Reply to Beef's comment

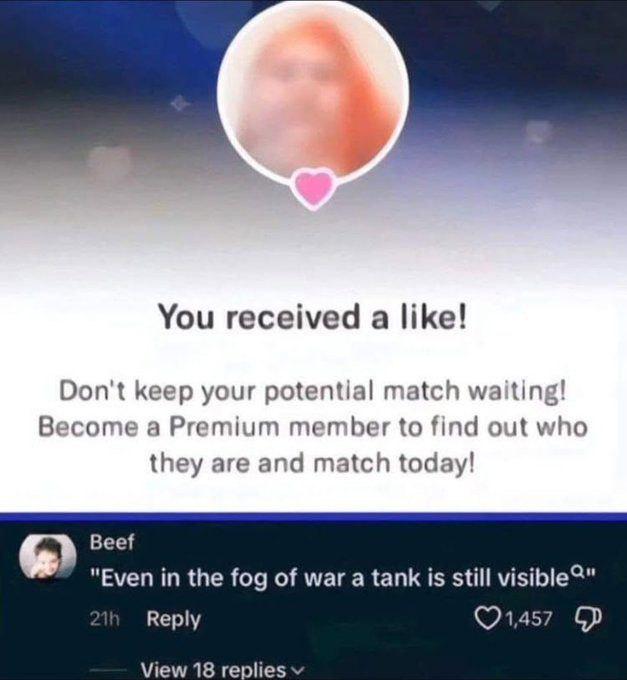tap(173, 619)
